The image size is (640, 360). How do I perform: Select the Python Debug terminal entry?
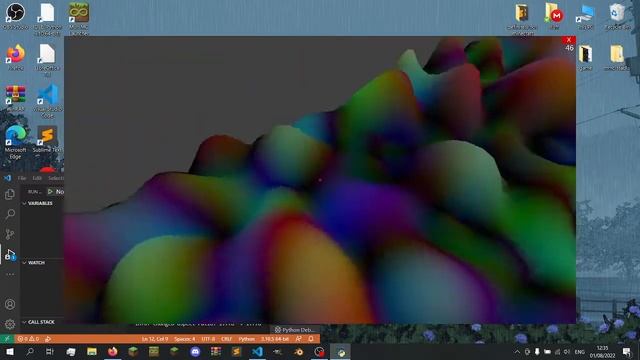click(x=295, y=329)
